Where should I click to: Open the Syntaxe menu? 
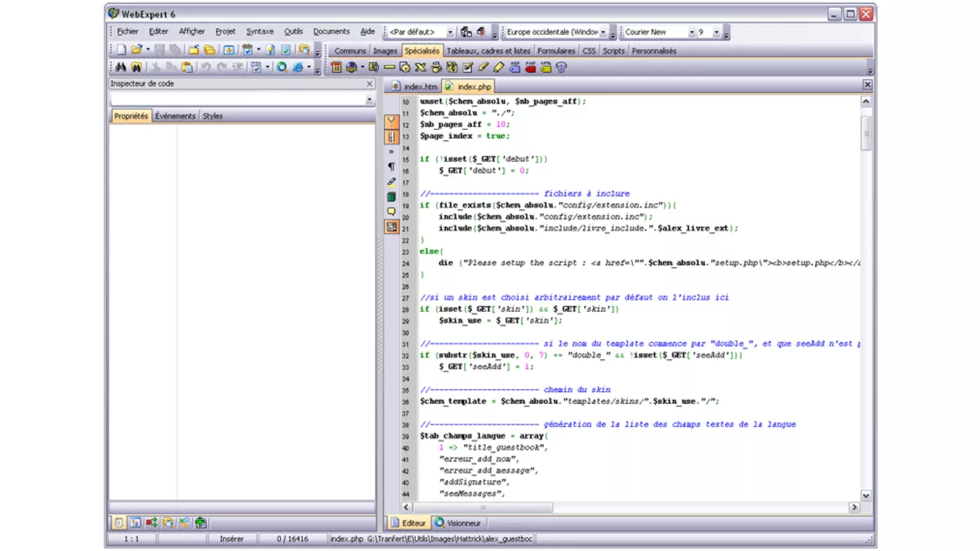pyautogui.click(x=260, y=31)
